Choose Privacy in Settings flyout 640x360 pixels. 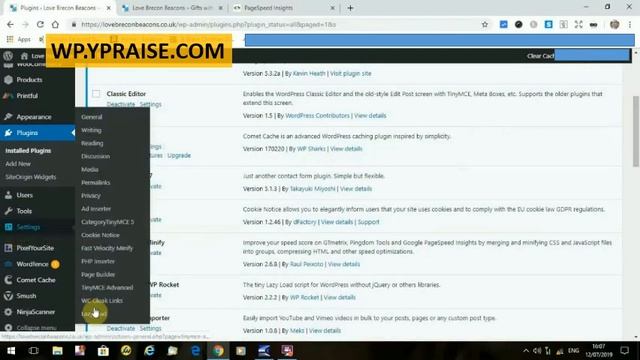(91, 196)
